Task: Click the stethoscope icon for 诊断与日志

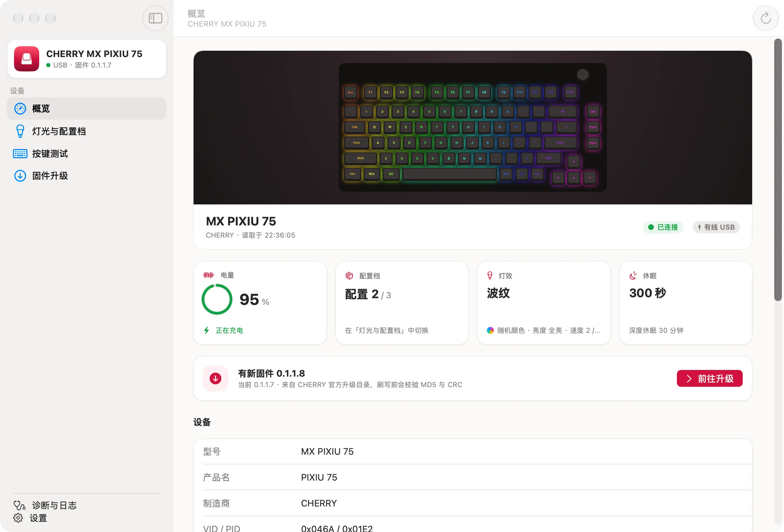Action: point(19,505)
